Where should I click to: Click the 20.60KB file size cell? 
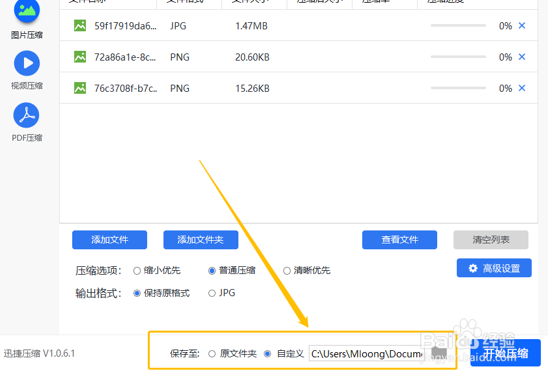(x=252, y=57)
